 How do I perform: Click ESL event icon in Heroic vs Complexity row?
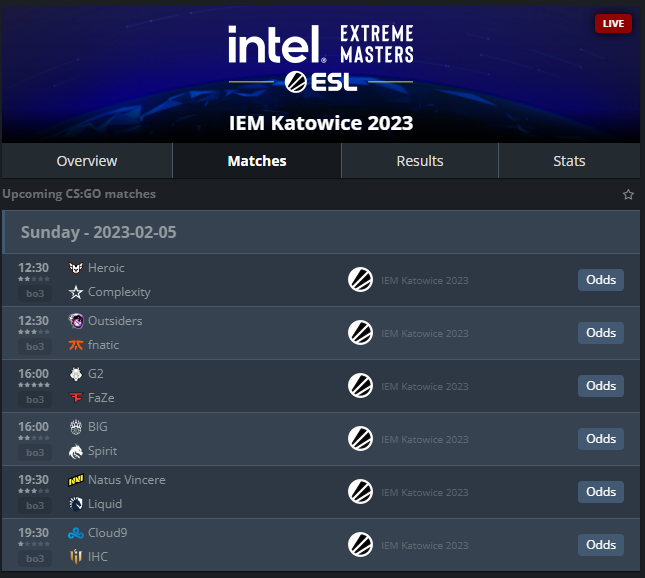pyautogui.click(x=360, y=280)
